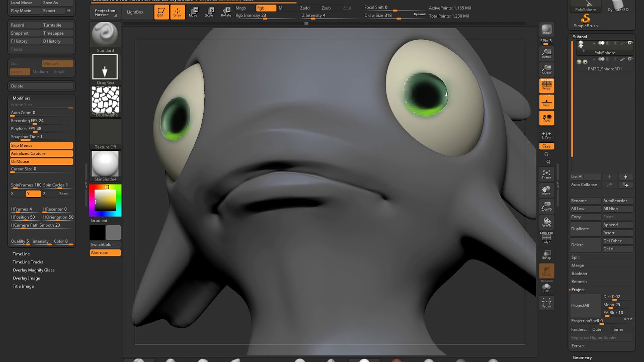Screen dimensions: 644x362
Task: Hide the PM3D_Sphere3D1 subtool with eye icon
Action: coord(630,59)
